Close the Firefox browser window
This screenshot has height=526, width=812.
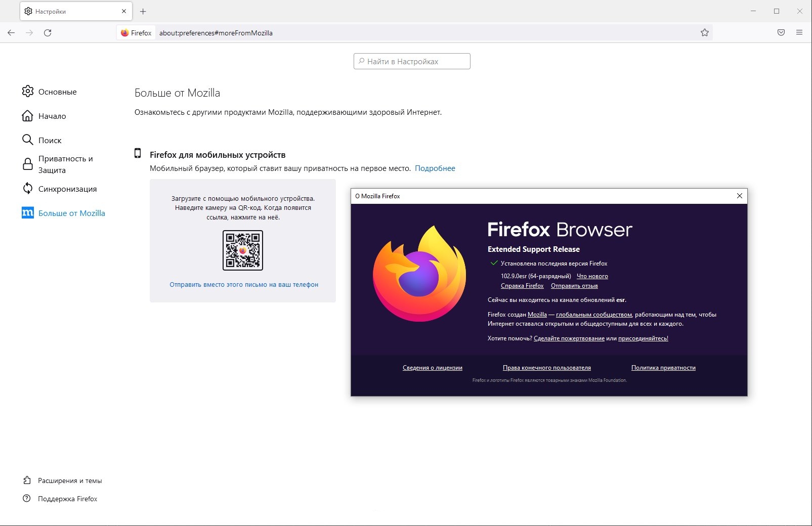click(800, 11)
